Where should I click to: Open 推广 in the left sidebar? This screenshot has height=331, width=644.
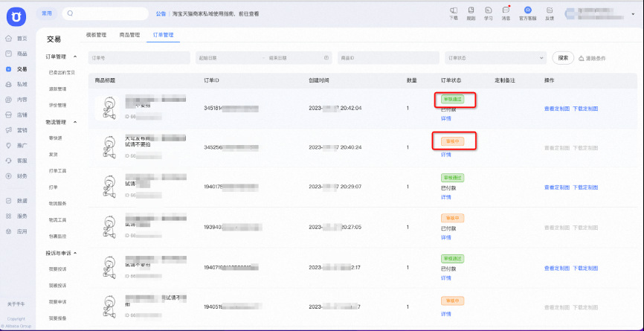pyautogui.click(x=17, y=145)
